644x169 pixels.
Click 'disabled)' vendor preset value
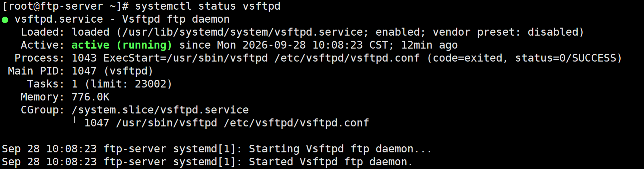click(x=556, y=32)
